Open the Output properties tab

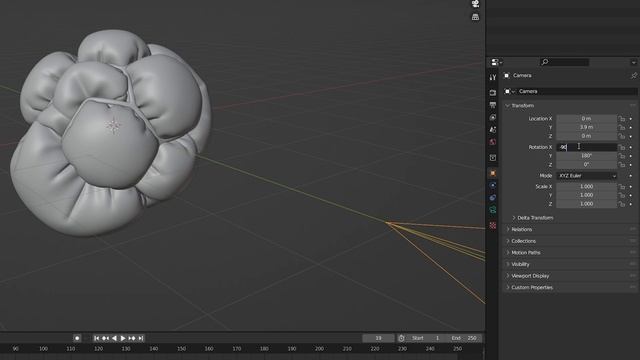493,105
